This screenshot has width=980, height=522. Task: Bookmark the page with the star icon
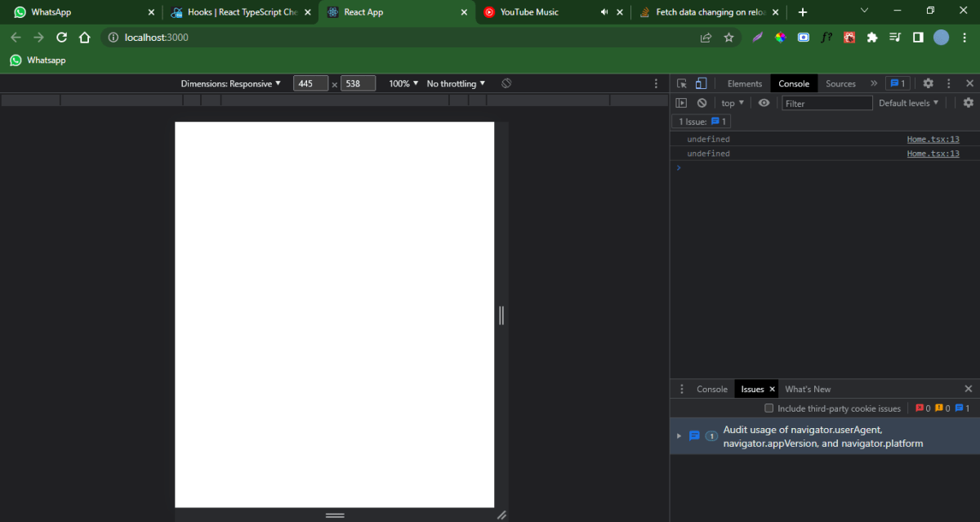pos(728,37)
